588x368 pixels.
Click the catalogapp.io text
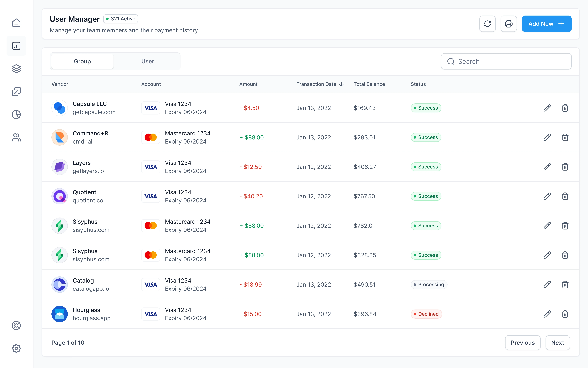click(x=91, y=289)
